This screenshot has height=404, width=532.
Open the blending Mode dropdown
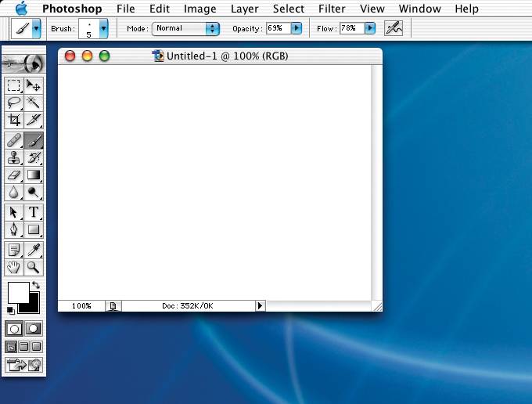[x=212, y=27]
